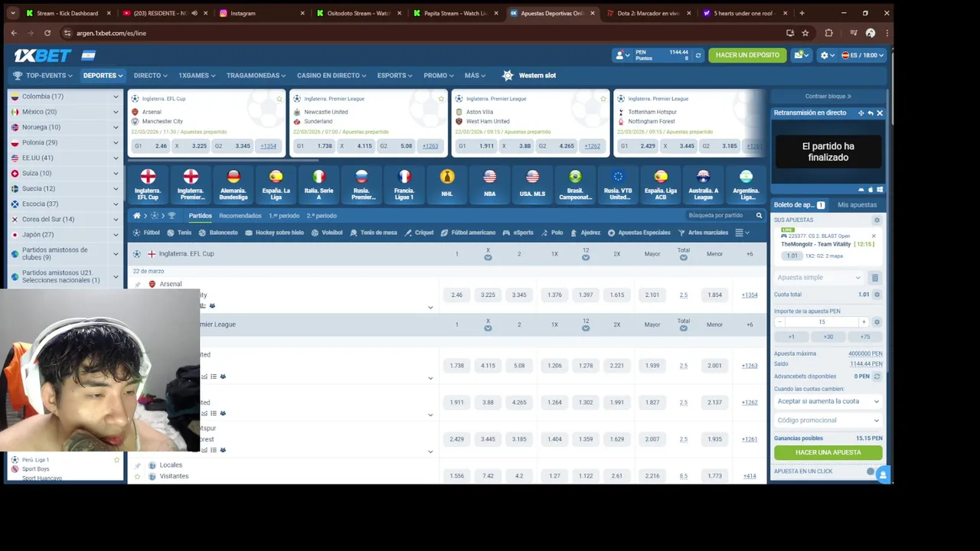Increase bet amount with plus stepper
Viewport: 980px width, 551px height.
pyautogui.click(x=863, y=322)
